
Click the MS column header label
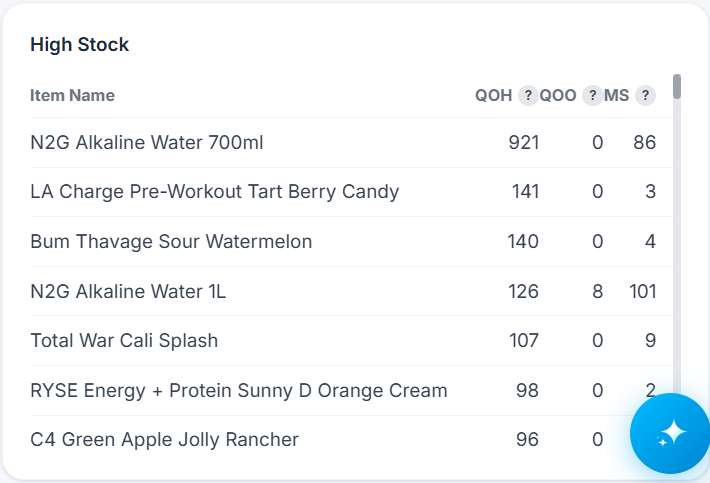point(616,96)
